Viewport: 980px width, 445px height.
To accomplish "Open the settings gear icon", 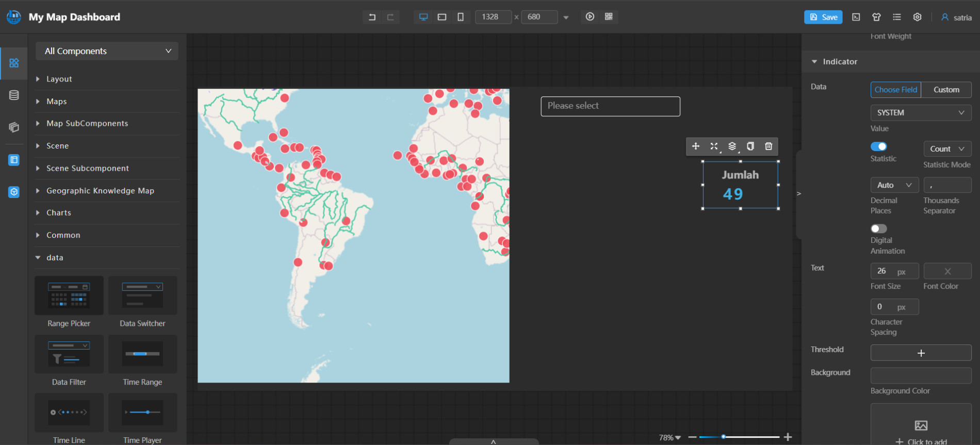I will pos(917,17).
